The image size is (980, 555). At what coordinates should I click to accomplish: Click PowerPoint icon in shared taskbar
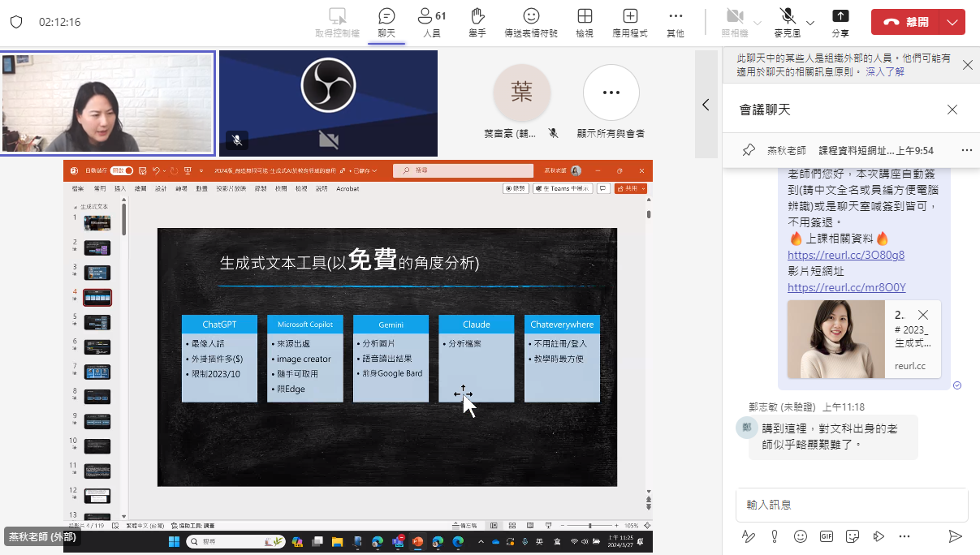tap(417, 541)
